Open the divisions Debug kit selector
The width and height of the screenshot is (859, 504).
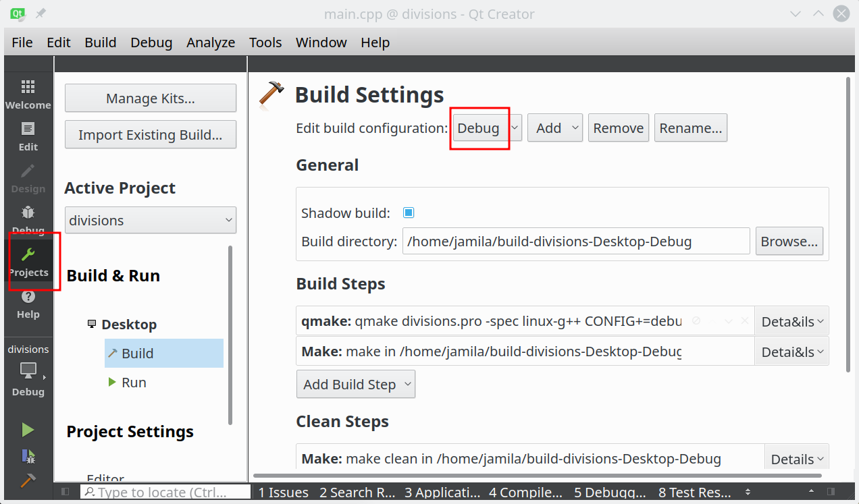pos(28,370)
